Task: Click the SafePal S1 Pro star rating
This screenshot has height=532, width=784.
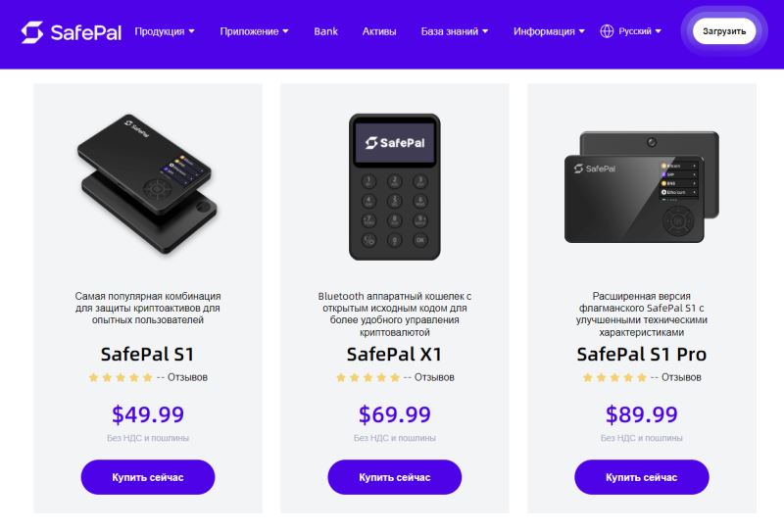Action: [614, 377]
